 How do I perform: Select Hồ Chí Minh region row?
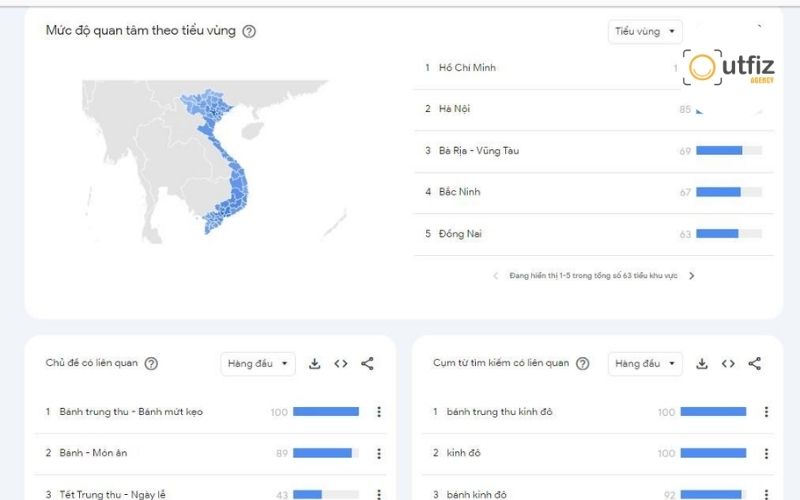[x=593, y=68]
